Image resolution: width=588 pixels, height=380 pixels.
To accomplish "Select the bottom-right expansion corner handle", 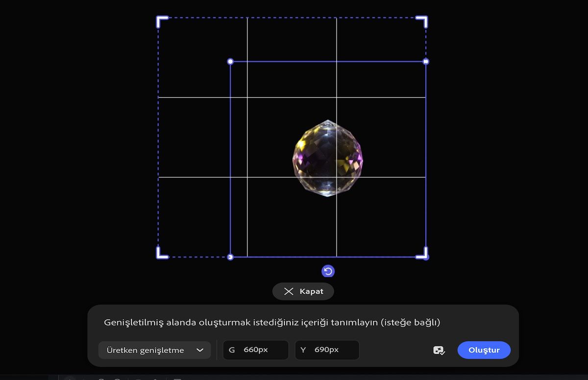I will pos(422,253).
